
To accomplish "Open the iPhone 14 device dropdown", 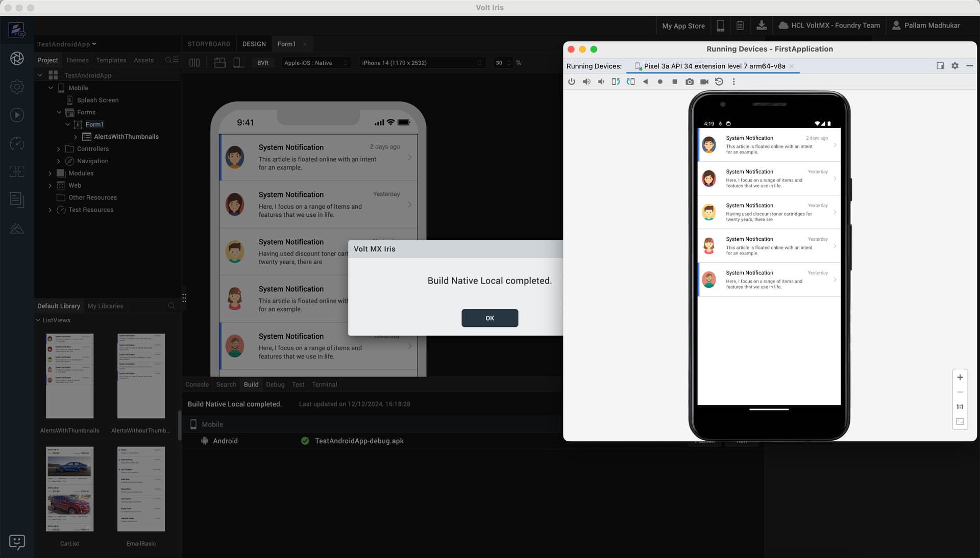I will (x=422, y=63).
